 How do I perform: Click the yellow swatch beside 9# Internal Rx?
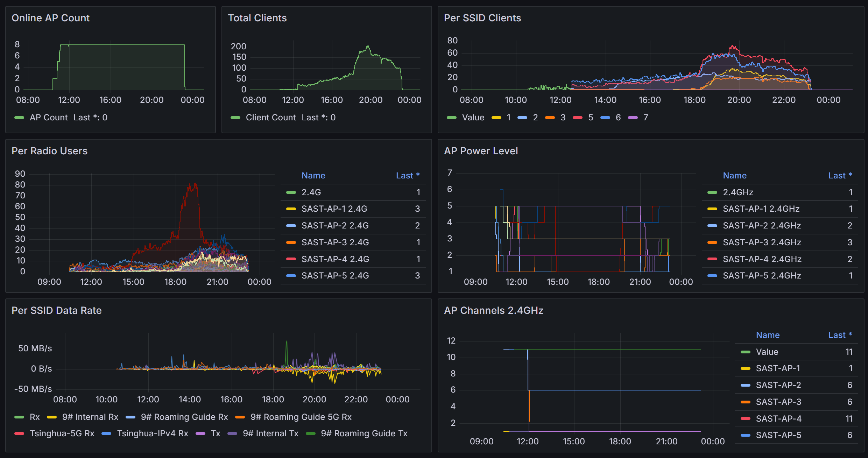tap(52, 417)
